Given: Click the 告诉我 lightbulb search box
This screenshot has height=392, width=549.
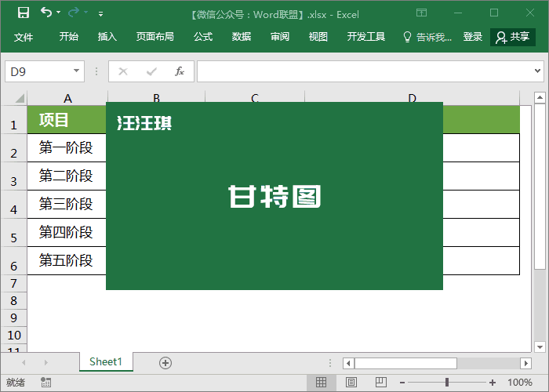Looking at the screenshot, I should [427, 37].
